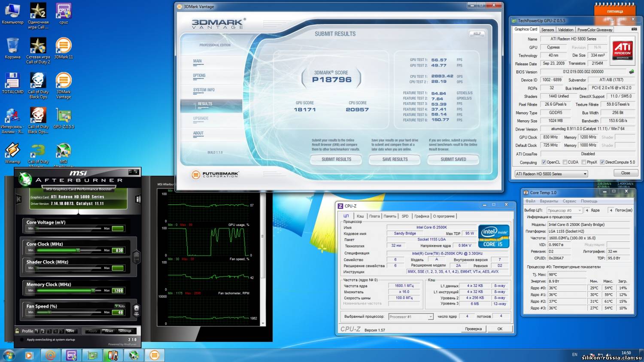The height and width of the screenshot is (362, 644).
Task: Click the Afterburner info 'i' side button
Action: pyautogui.click(x=138, y=199)
